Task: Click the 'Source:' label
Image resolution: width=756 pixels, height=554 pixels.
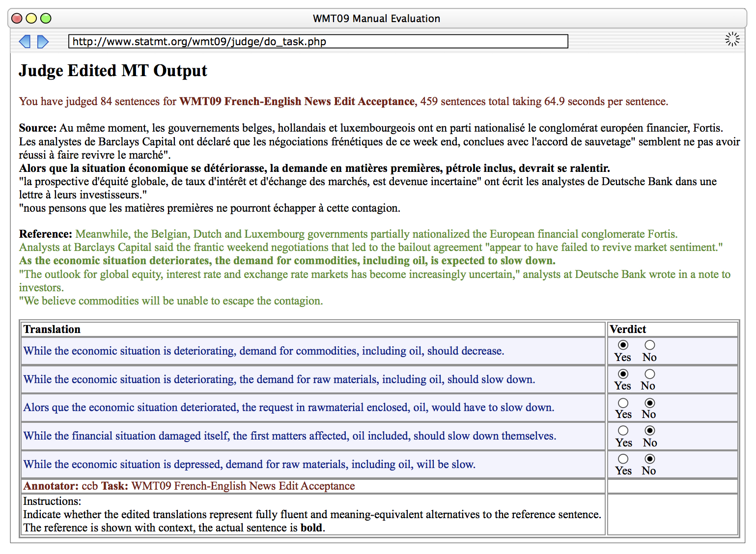Action: pos(38,128)
